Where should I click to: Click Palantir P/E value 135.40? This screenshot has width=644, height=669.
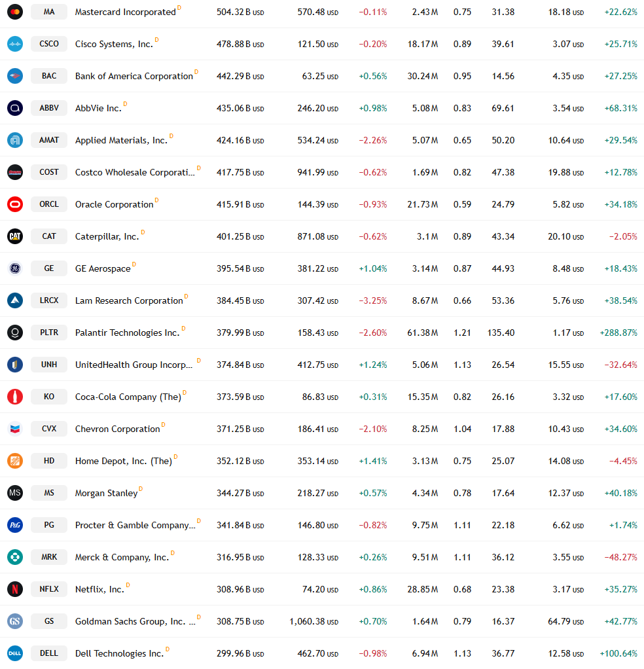click(501, 333)
